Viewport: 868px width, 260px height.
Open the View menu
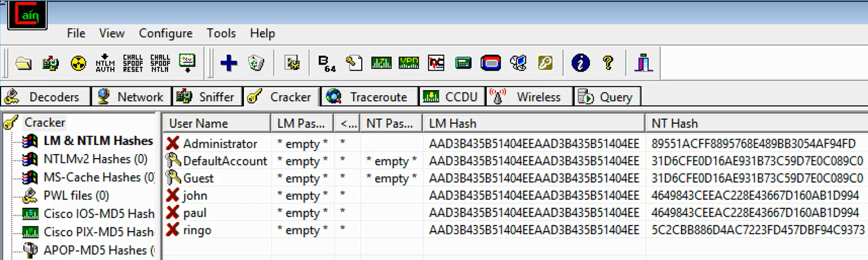point(112,33)
